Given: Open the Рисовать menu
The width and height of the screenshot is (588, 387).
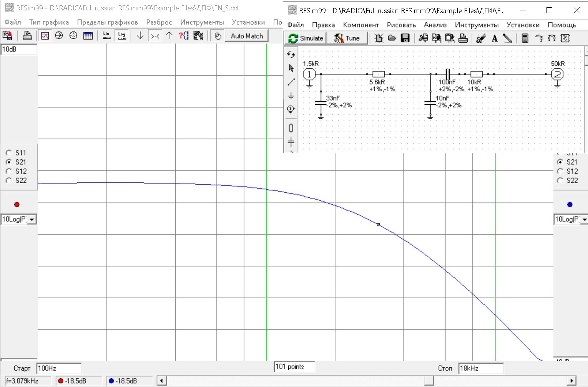Looking at the screenshot, I should click(401, 25).
